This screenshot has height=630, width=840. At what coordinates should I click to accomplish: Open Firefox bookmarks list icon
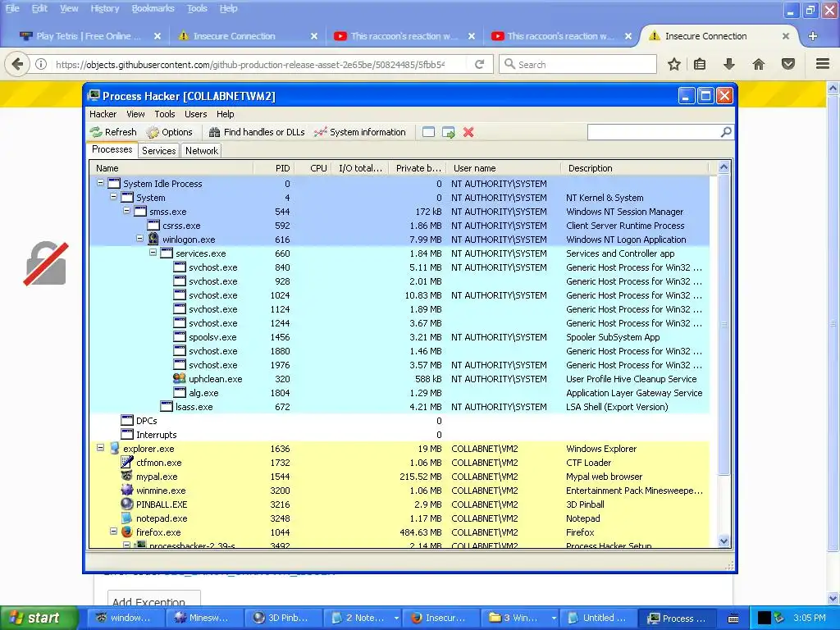click(700, 64)
